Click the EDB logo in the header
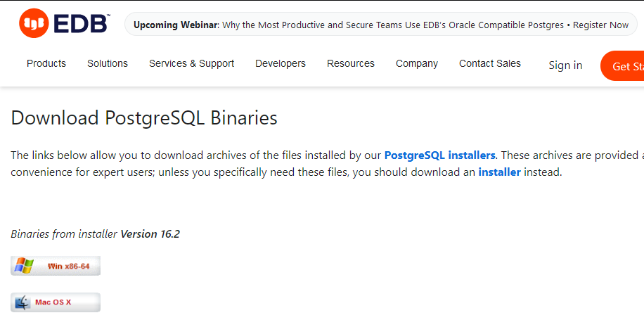 65,23
